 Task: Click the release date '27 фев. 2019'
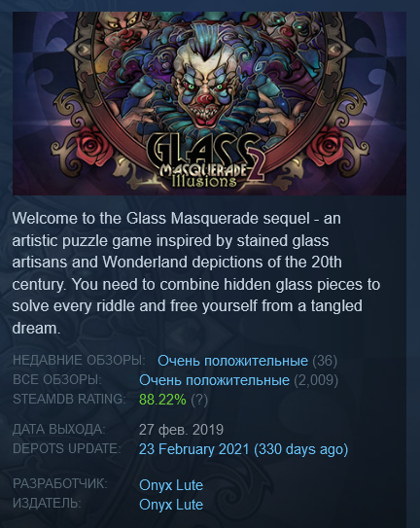click(181, 430)
